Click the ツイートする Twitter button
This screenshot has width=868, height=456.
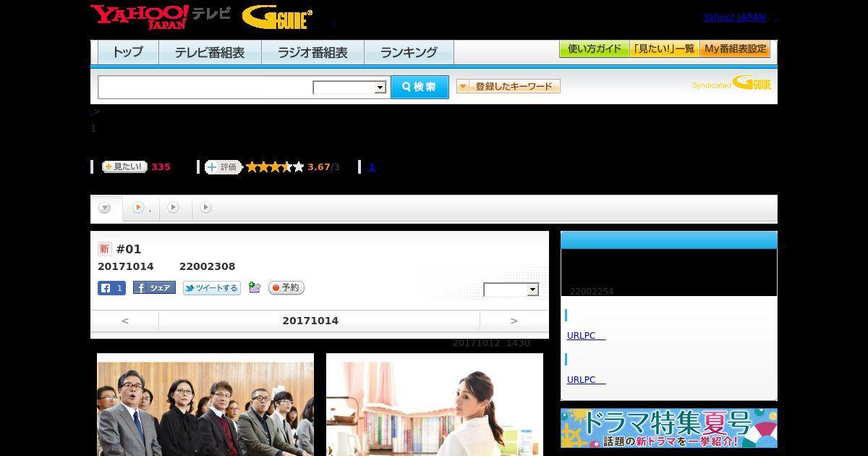[211, 288]
